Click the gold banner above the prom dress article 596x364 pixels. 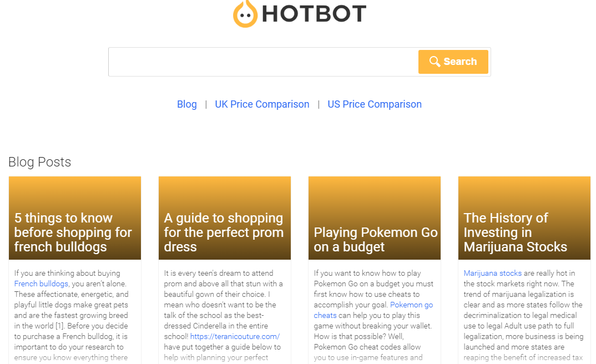(224, 191)
